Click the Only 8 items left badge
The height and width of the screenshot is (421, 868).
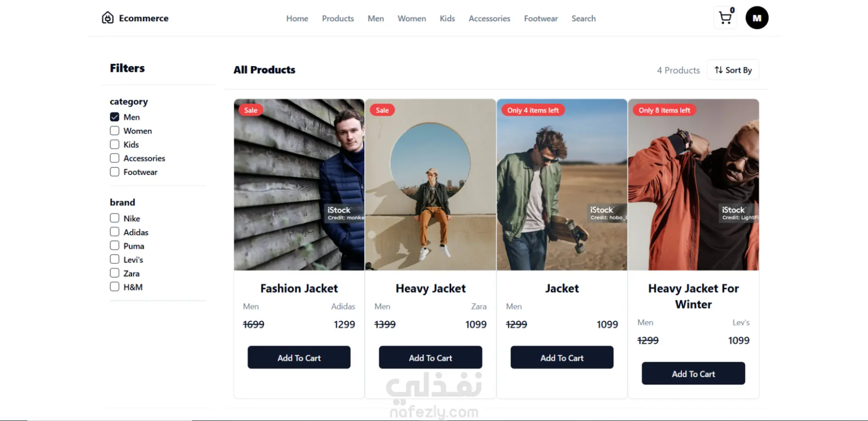pos(664,110)
